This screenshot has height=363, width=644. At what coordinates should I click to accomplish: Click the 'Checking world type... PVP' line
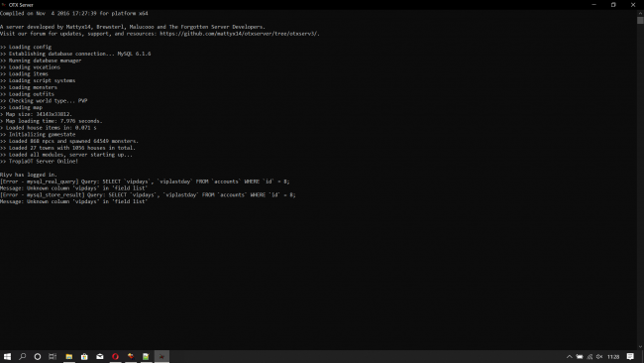tap(44, 101)
